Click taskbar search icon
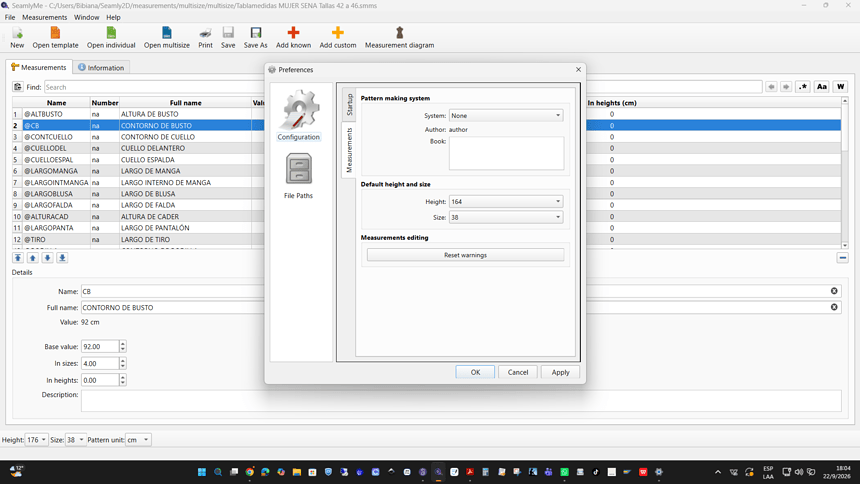Screen dimensions: 860x484 218,472
